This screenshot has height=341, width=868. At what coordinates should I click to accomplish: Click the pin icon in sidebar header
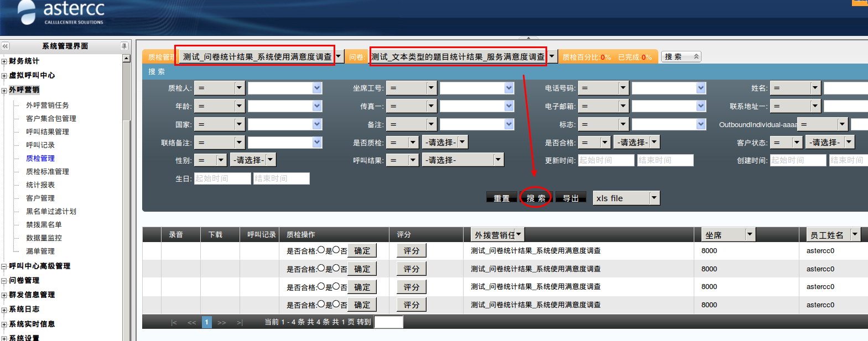pyautogui.click(x=124, y=46)
